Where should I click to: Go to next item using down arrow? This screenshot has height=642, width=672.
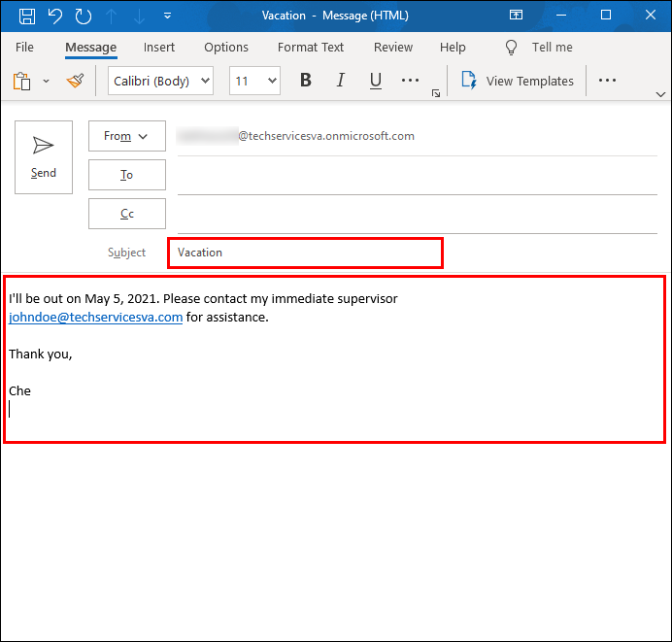click(139, 16)
